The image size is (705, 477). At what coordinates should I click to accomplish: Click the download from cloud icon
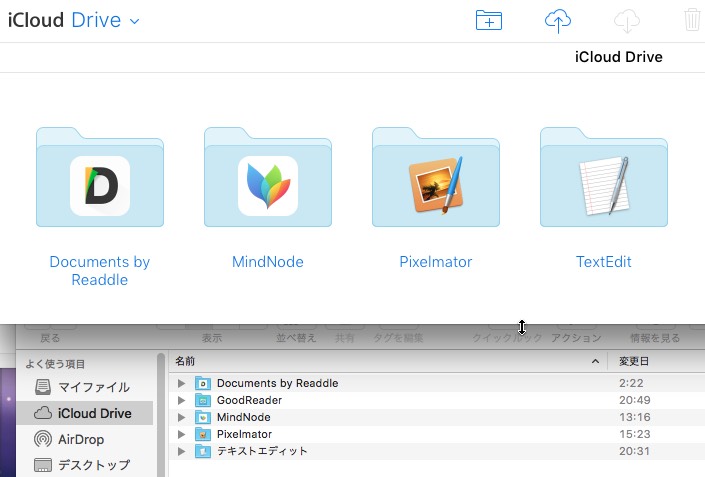coord(627,21)
